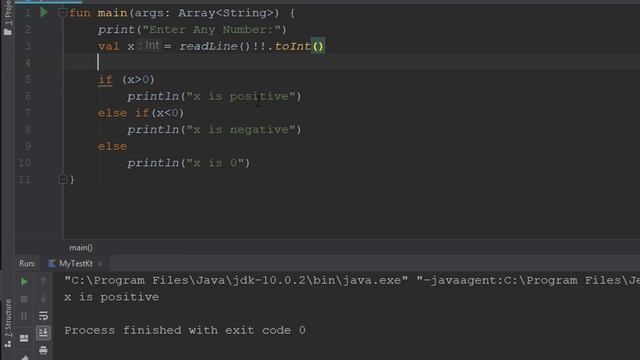Click the Pause output icon
The width and height of the screenshot is (640, 360).
(x=24, y=316)
